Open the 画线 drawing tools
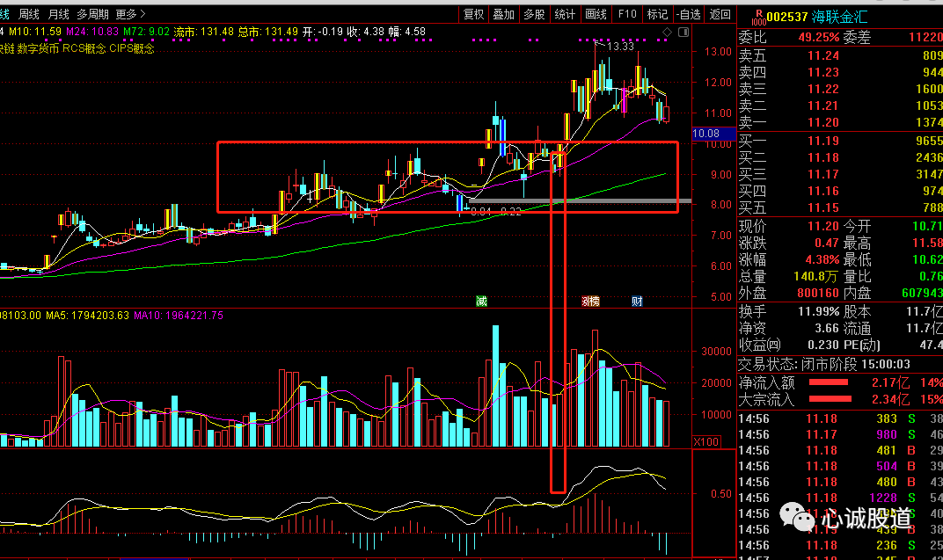The image size is (943, 560). pos(596,14)
